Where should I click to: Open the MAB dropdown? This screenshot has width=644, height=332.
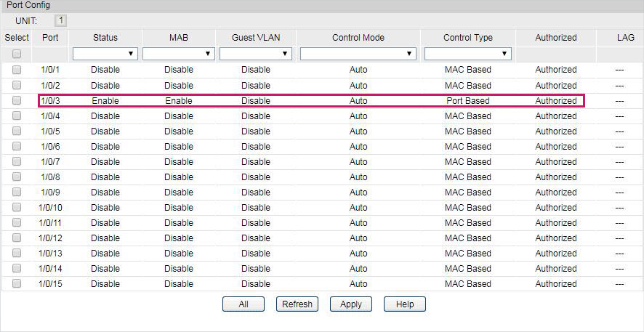pos(178,54)
